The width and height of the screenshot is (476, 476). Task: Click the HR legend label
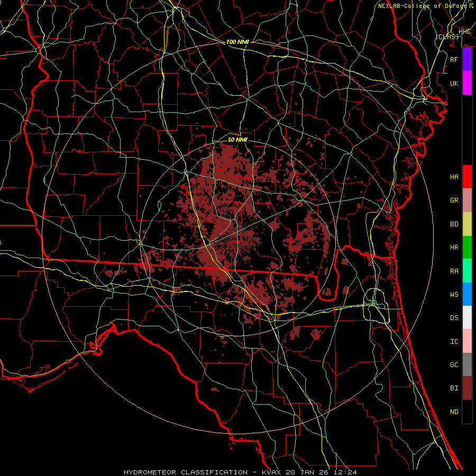[454, 247]
